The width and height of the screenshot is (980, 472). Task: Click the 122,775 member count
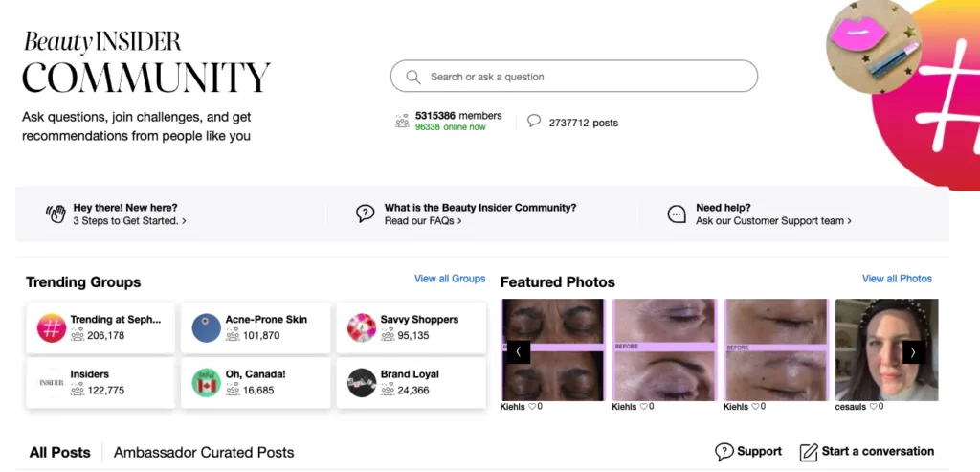pyautogui.click(x=105, y=391)
